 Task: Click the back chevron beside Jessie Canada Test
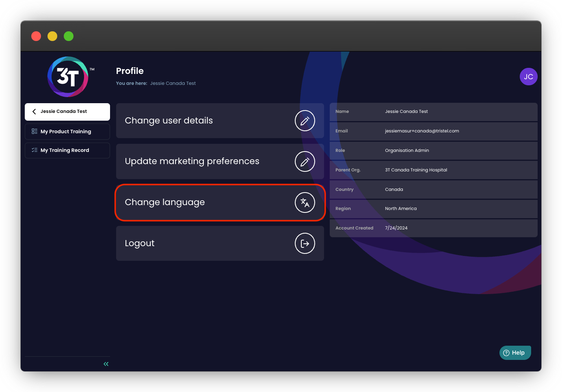click(34, 111)
